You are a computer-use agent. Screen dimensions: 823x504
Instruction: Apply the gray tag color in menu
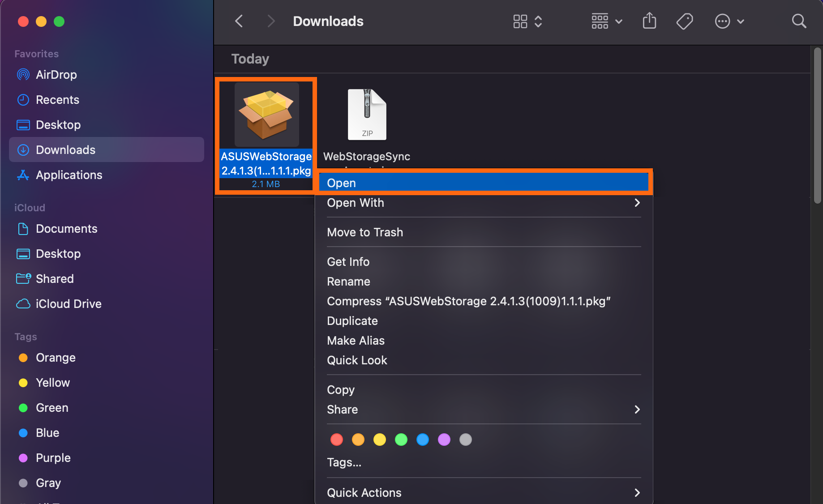click(466, 440)
